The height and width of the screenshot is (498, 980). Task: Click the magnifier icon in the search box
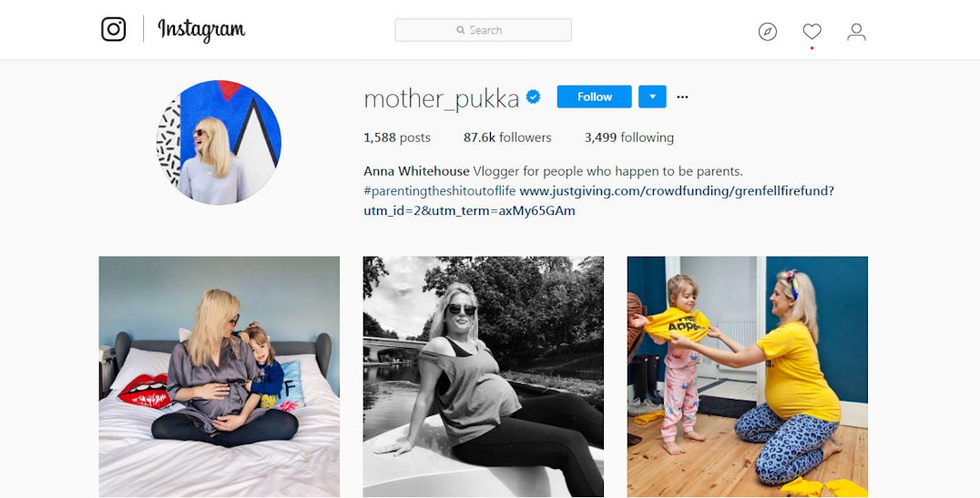point(461,30)
